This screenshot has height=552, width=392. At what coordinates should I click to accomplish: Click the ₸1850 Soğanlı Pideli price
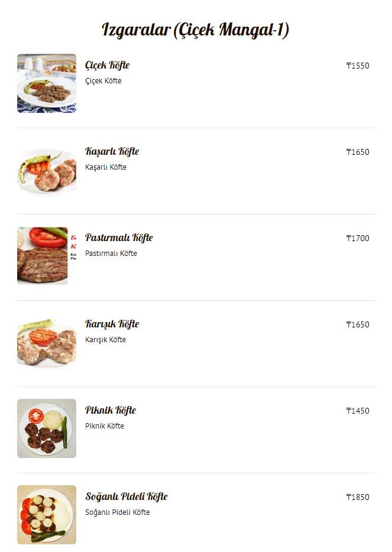(357, 497)
